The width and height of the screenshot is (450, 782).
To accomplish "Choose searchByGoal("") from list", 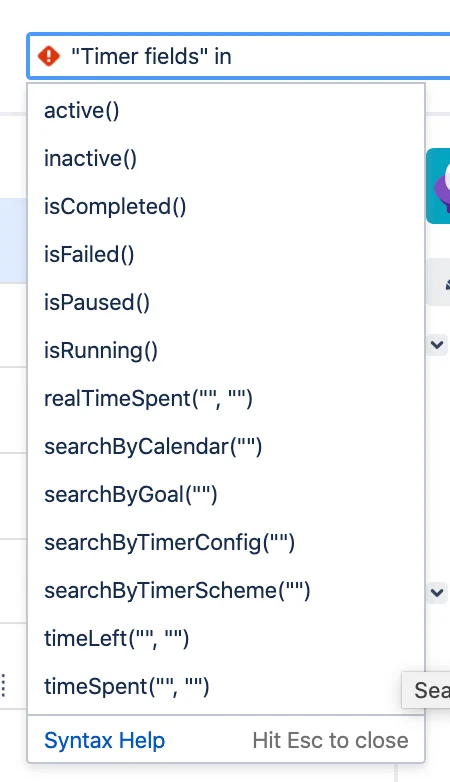I will tap(226, 494).
